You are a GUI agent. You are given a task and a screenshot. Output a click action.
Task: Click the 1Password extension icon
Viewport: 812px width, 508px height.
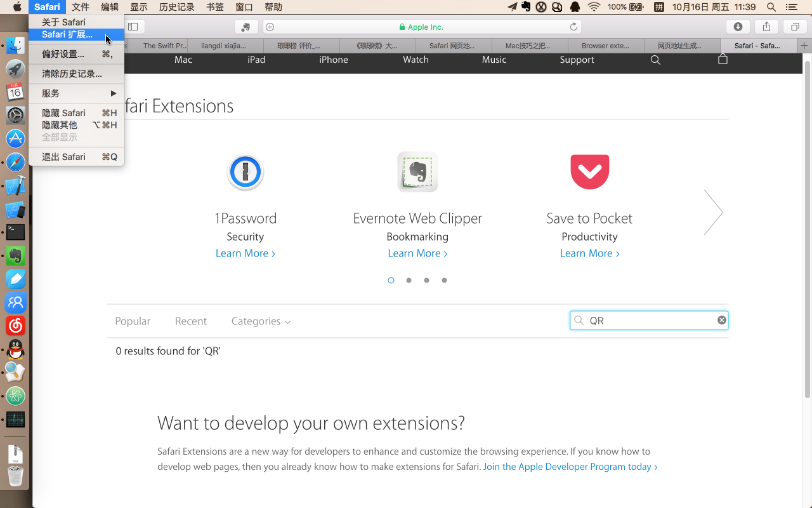click(x=246, y=172)
